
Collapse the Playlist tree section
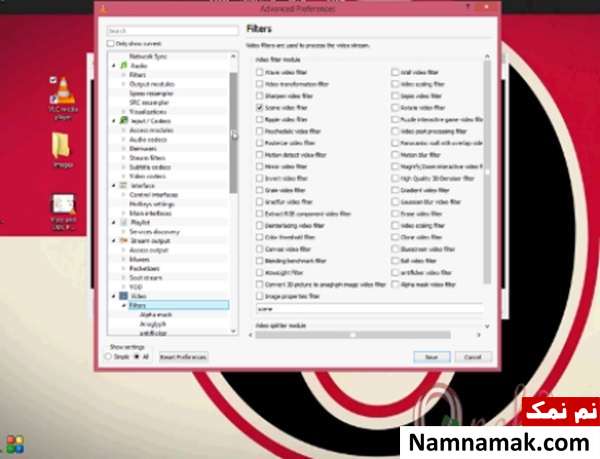click(x=114, y=222)
